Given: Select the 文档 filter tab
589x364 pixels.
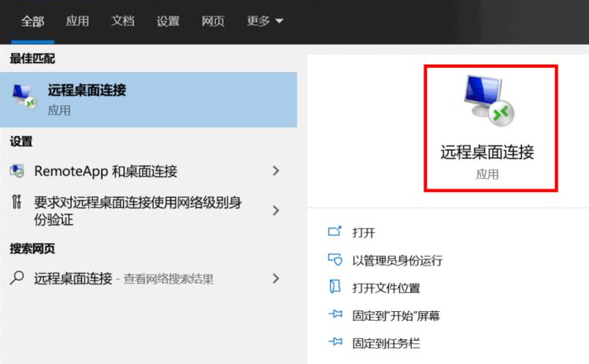Looking at the screenshot, I should point(122,22).
